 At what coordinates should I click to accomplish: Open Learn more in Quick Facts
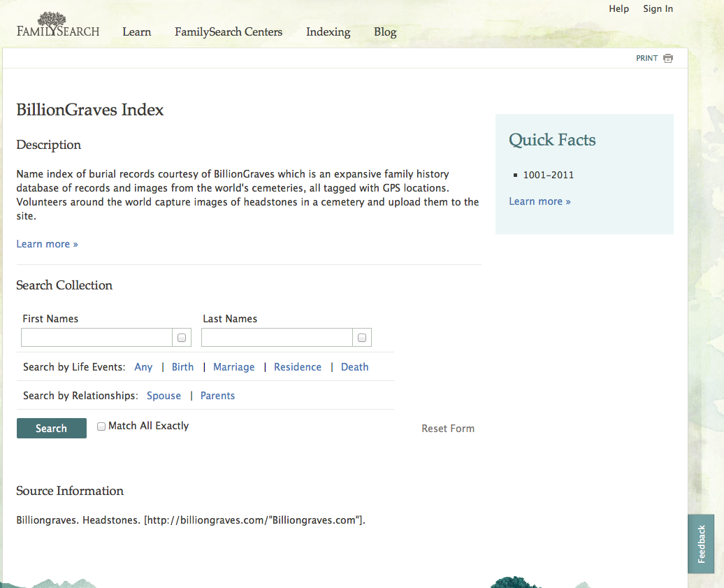tap(540, 201)
